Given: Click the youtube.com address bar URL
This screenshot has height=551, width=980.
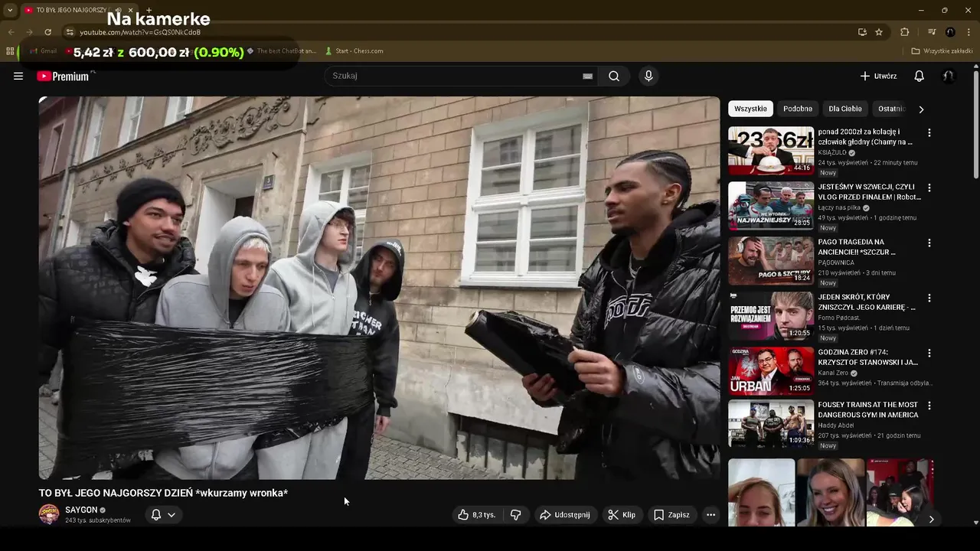Looking at the screenshot, I should click(x=140, y=32).
